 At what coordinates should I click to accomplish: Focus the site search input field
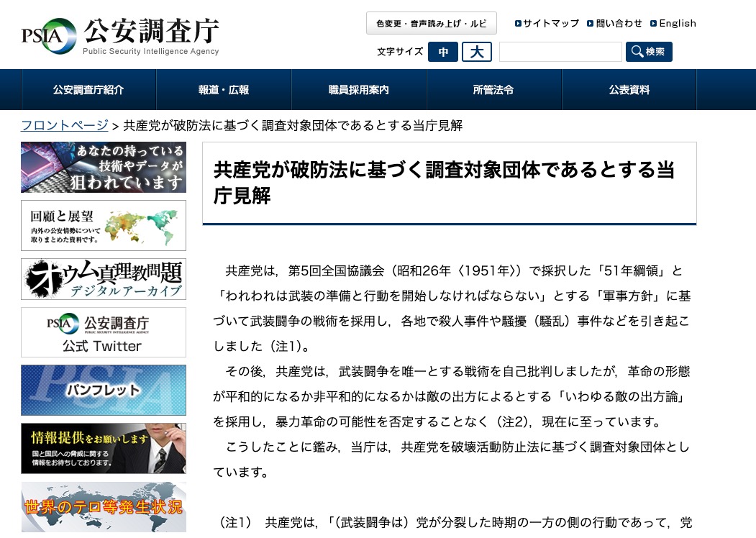coord(560,52)
